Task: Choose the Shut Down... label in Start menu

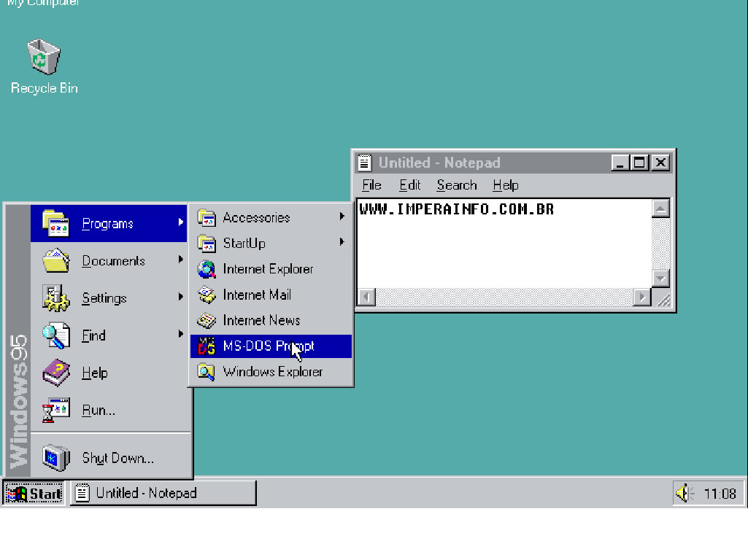Action: (117, 458)
